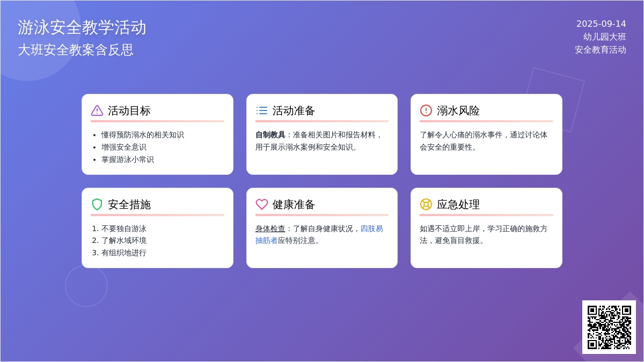Click the main title 游泳安全教学活动
644x362 pixels.
tap(82, 27)
